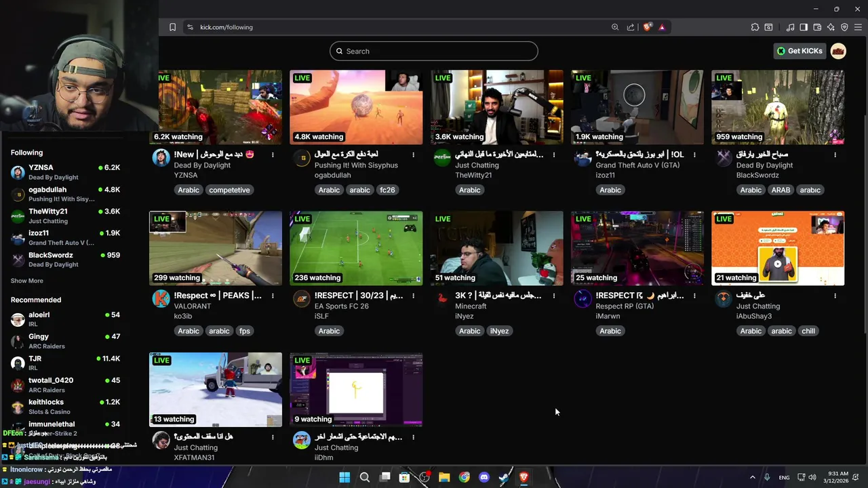Open three-dot menu on iSLF stream card
This screenshot has height=488, width=868.
point(413,296)
